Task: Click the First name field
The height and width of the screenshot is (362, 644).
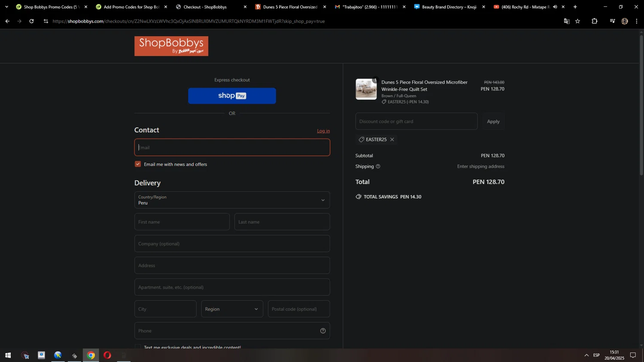Action: pyautogui.click(x=182, y=222)
